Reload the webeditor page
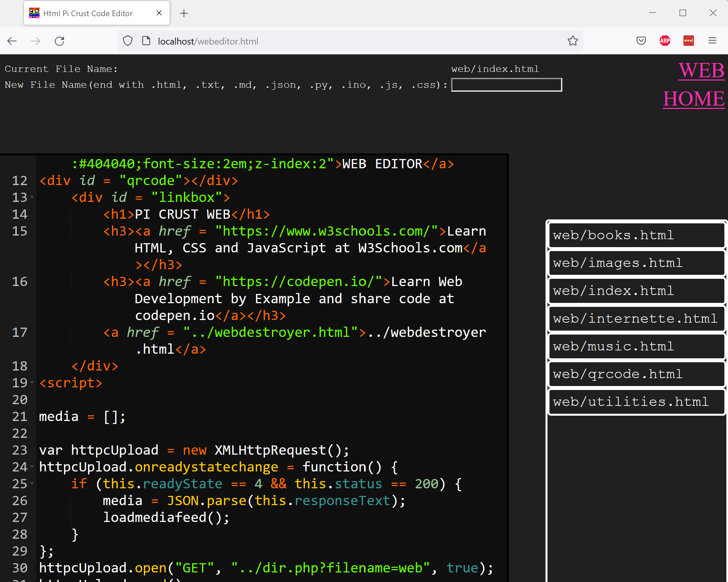The height and width of the screenshot is (582, 728). pos(59,41)
